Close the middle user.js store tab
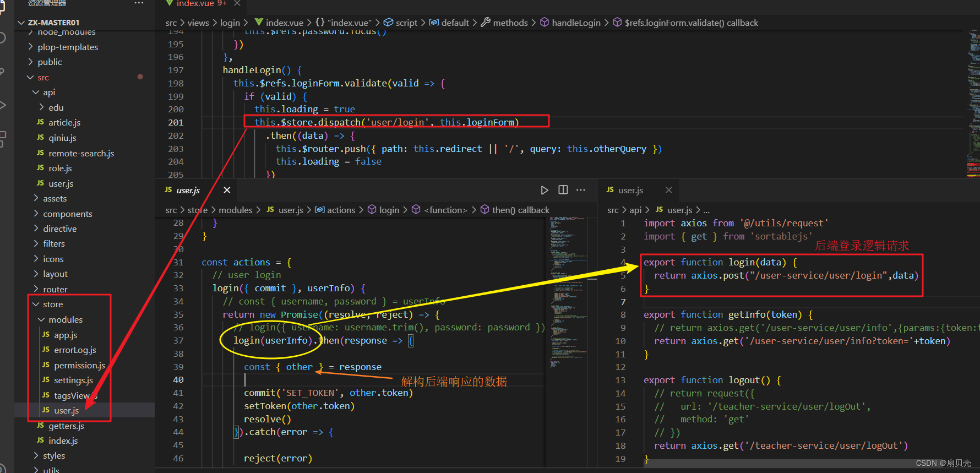980x473 pixels. [227, 190]
